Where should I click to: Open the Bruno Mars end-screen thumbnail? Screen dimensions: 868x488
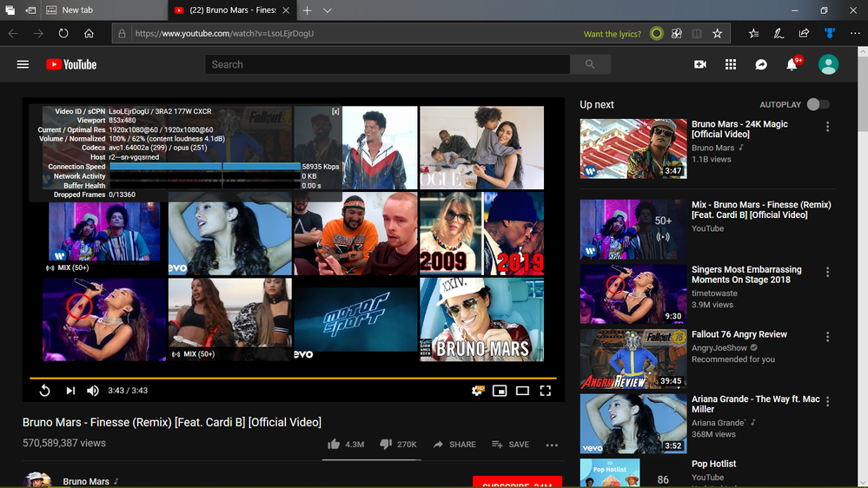click(481, 320)
